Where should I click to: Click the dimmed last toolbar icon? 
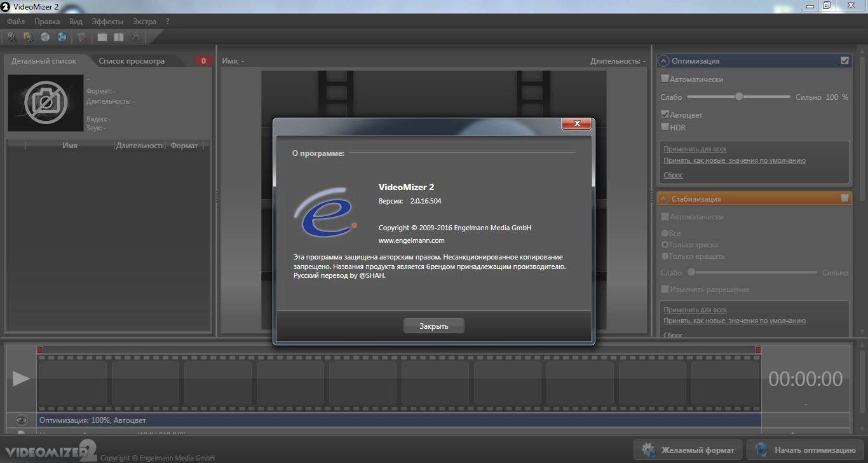pyautogui.click(x=135, y=37)
